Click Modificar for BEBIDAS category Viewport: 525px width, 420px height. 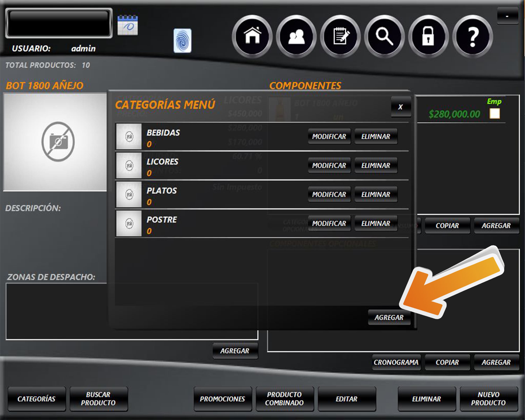click(x=329, y=136)
